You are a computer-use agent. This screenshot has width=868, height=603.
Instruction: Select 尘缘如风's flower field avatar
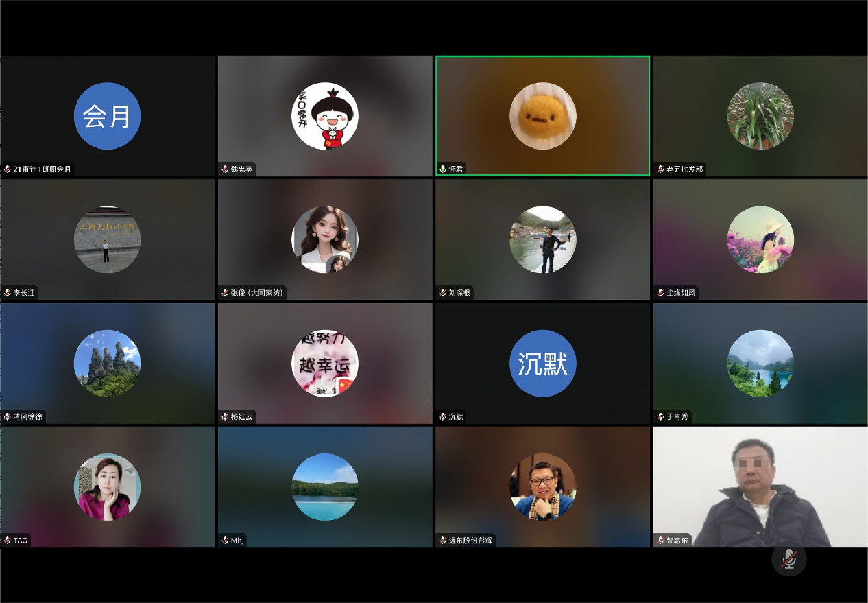tap(760, 240)
